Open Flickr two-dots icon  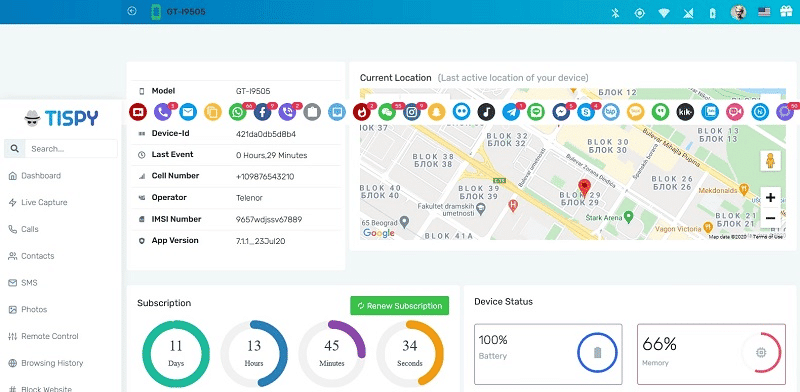[x=461, y=112]
